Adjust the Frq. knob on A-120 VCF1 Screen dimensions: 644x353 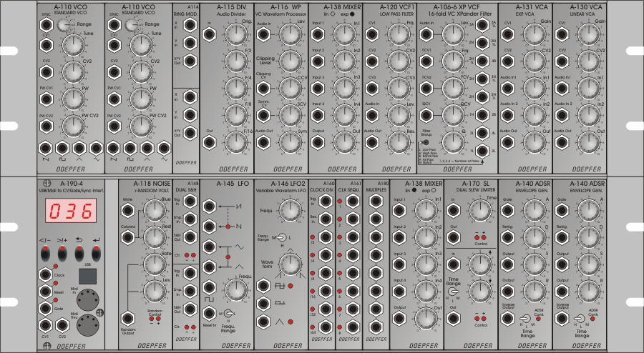point(398,32)
